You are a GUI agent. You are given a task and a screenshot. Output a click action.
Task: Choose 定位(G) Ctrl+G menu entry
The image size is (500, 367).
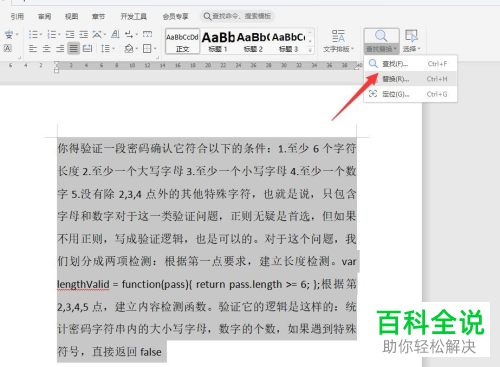coord(410,94)
